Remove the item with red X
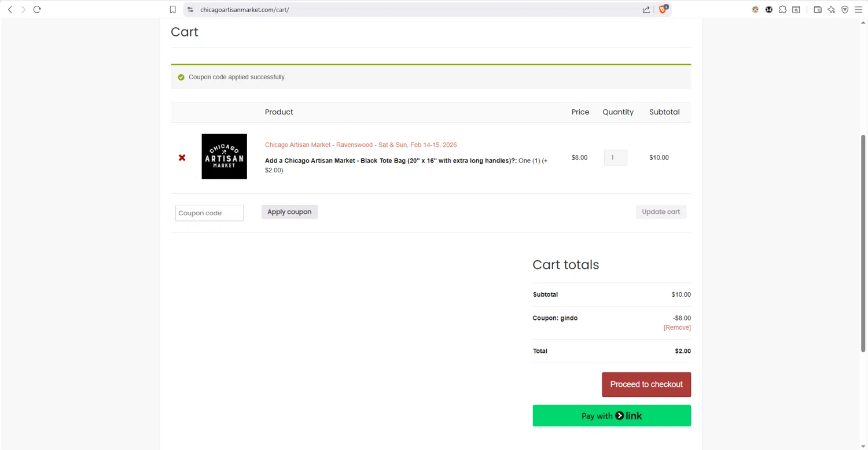The image size is (868, 450). pyautogui.click(x=182, y=157)
